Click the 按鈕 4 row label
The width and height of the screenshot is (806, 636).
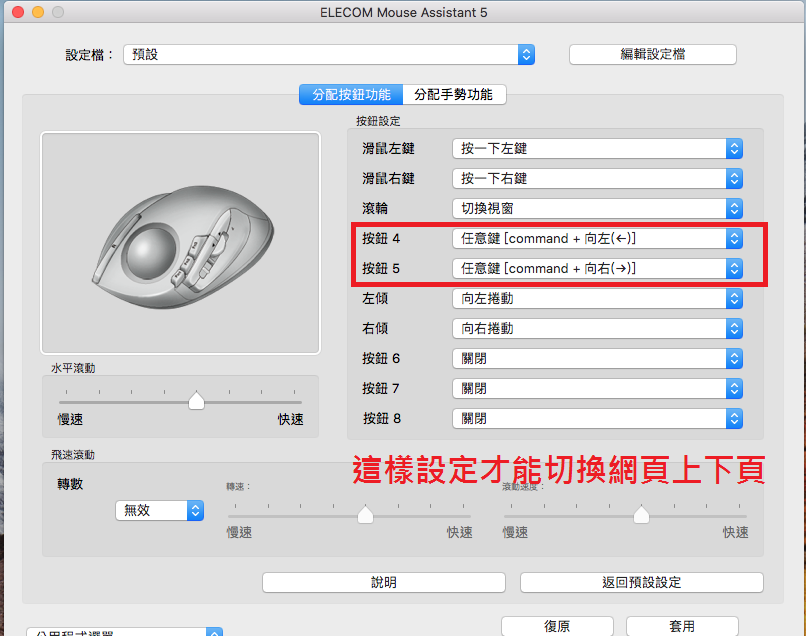[381, 239]
